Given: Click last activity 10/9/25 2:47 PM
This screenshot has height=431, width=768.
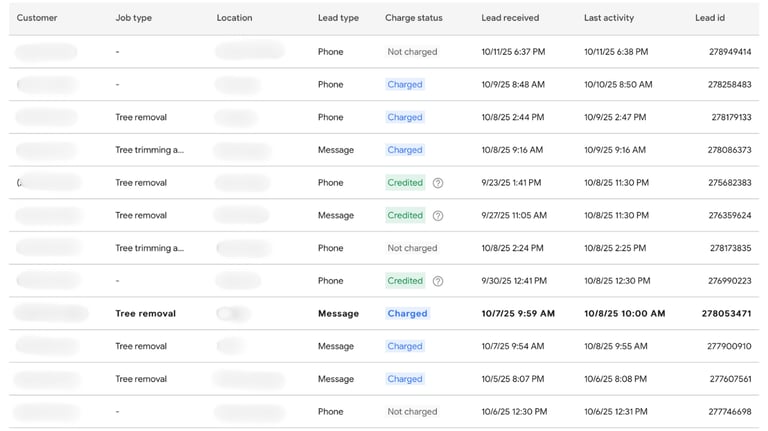Looking at the screenshot, I should click(615, 118).
